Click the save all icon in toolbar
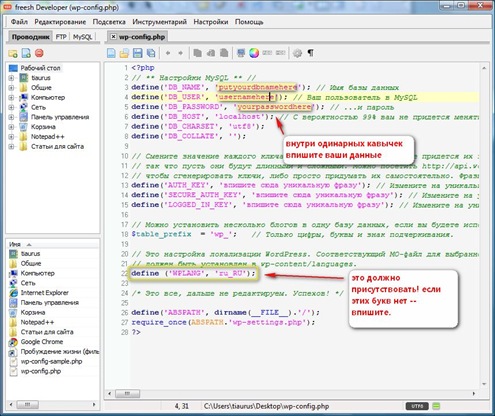Image resolution: width=495 pixels, height=416 pixels. click(151, 53)
